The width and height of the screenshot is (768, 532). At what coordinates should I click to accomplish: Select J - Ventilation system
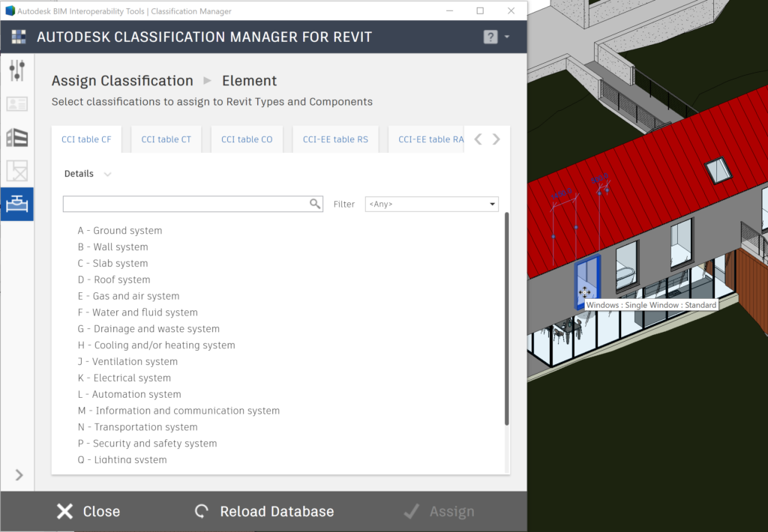coord(127,362)
